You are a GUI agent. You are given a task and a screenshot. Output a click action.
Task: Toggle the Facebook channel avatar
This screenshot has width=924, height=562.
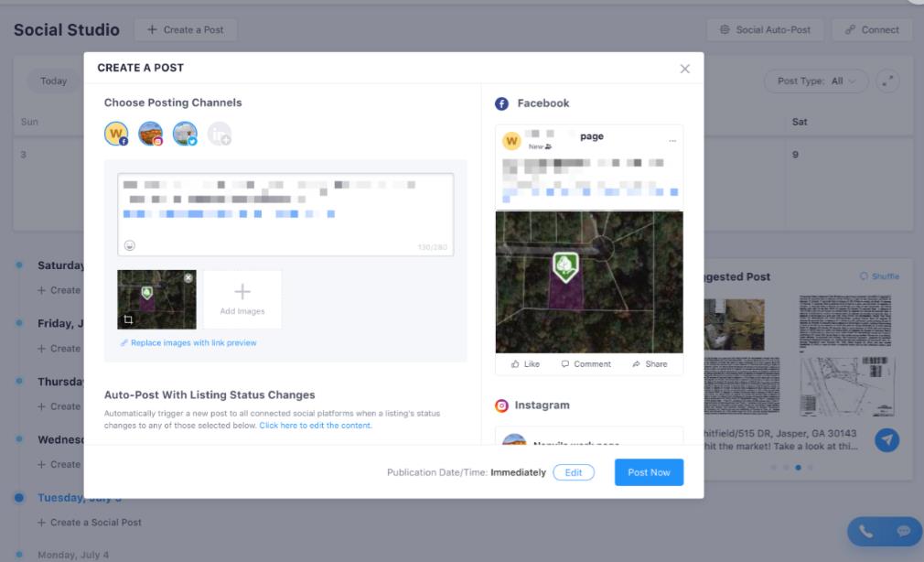click(x=117, y=134)
